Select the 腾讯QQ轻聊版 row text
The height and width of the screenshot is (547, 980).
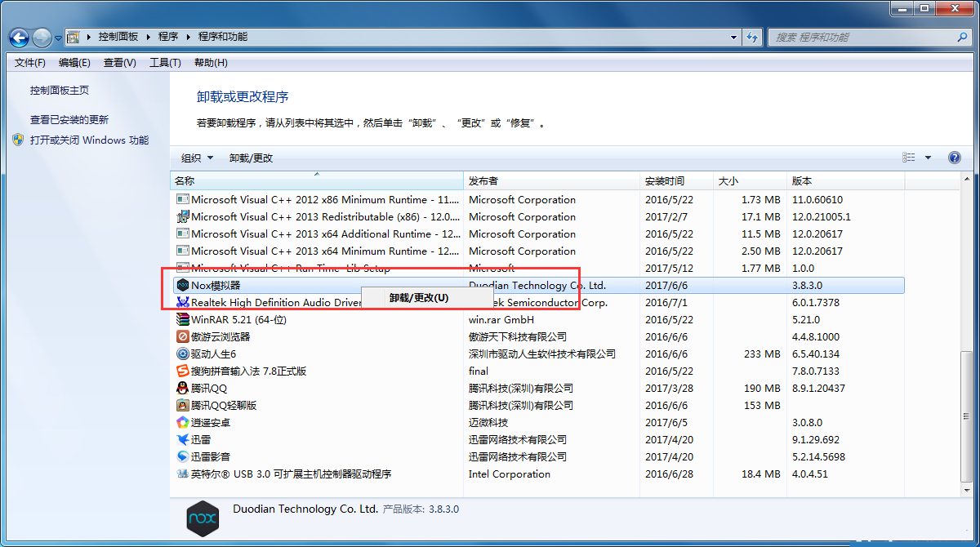[x=224, y=405]
